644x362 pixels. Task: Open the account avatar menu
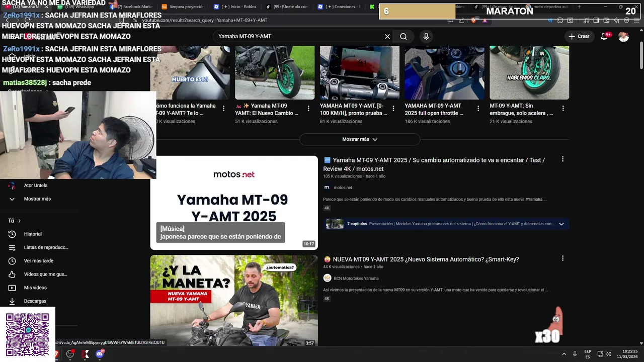(x=623, y=37)
